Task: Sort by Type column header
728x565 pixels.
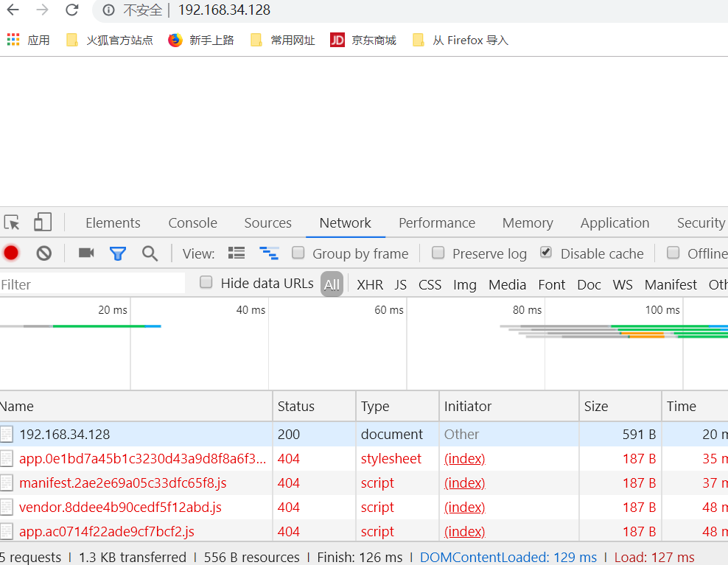Action: [397, 406]
